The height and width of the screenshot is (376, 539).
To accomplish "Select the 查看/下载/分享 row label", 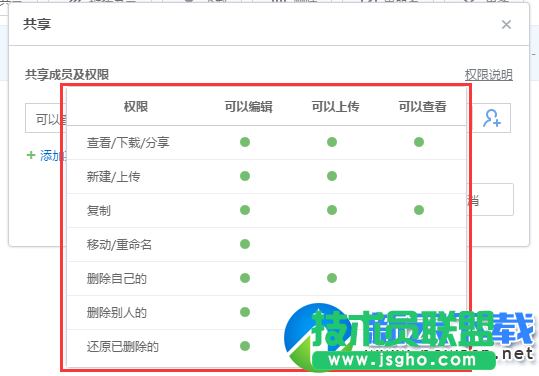I will tap(128, 143).
